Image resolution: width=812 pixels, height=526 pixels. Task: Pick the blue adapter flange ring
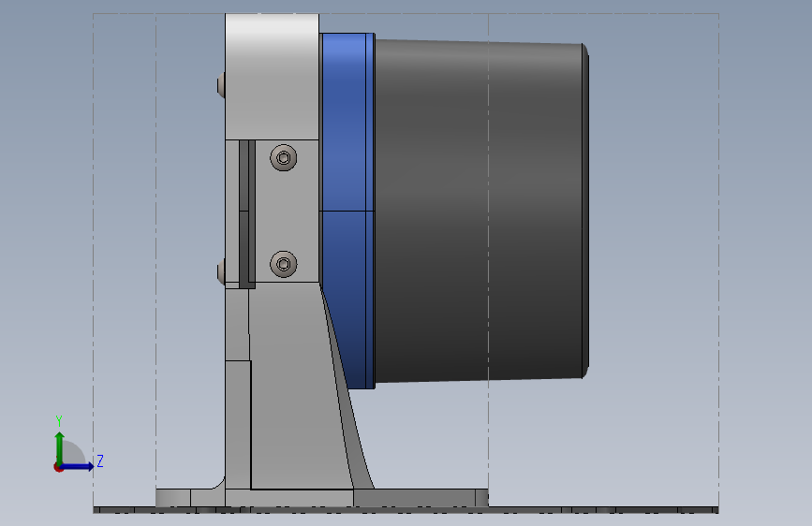pyautogui.click(x=347, y=211)
